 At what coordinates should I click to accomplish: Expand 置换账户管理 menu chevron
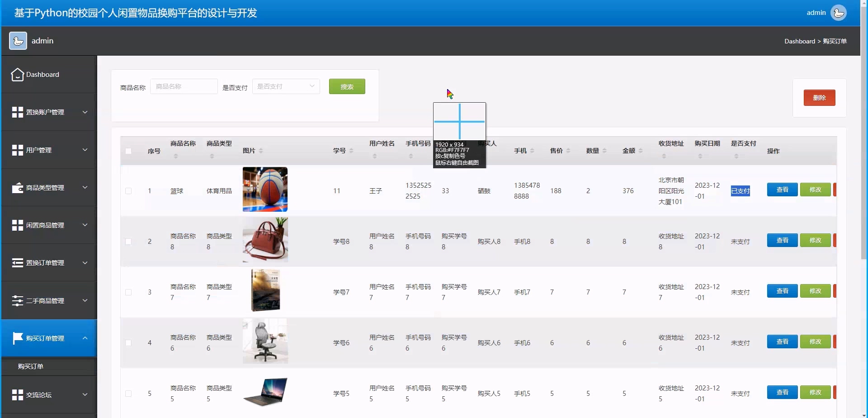tap(85, 112)
